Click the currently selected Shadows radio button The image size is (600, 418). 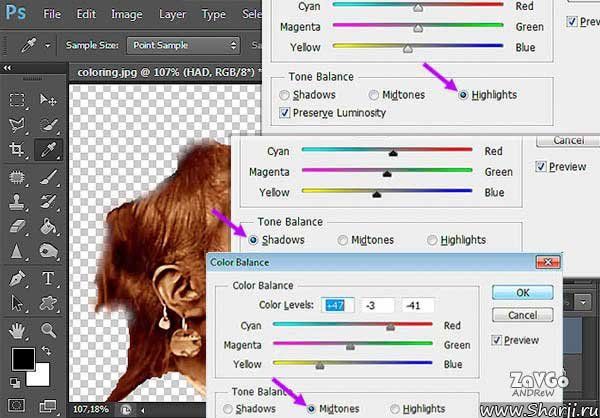click(254, 240)
